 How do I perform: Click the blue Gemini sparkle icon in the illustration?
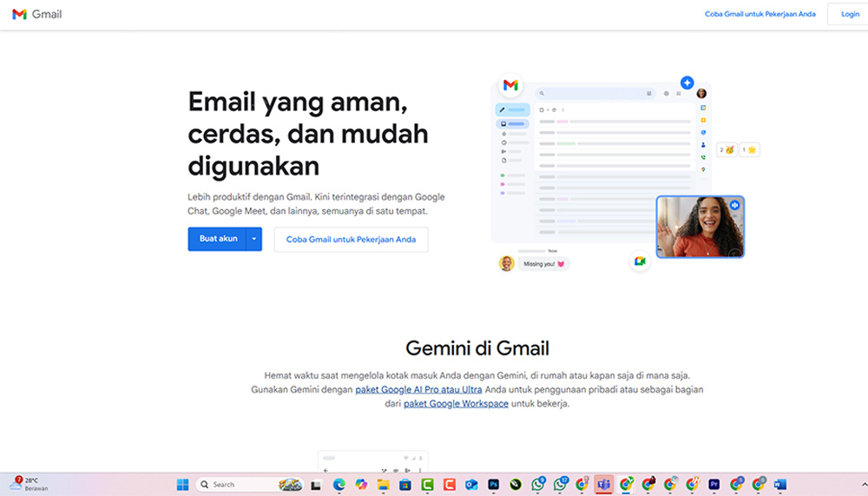pyautogui.click(x=687, y=83)
